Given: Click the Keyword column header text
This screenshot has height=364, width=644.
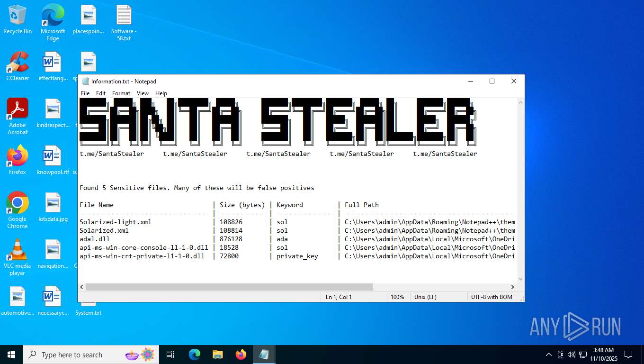Looking at the screenshot, I should [x=290, y=205].
